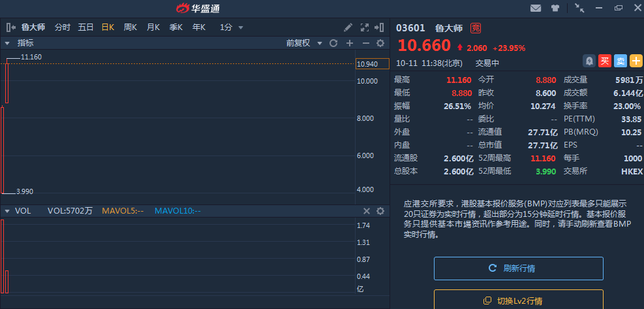Screen dimensions: 644x309
Task: Open indicator settings gear in main chart
Action: tap(381, 43)
